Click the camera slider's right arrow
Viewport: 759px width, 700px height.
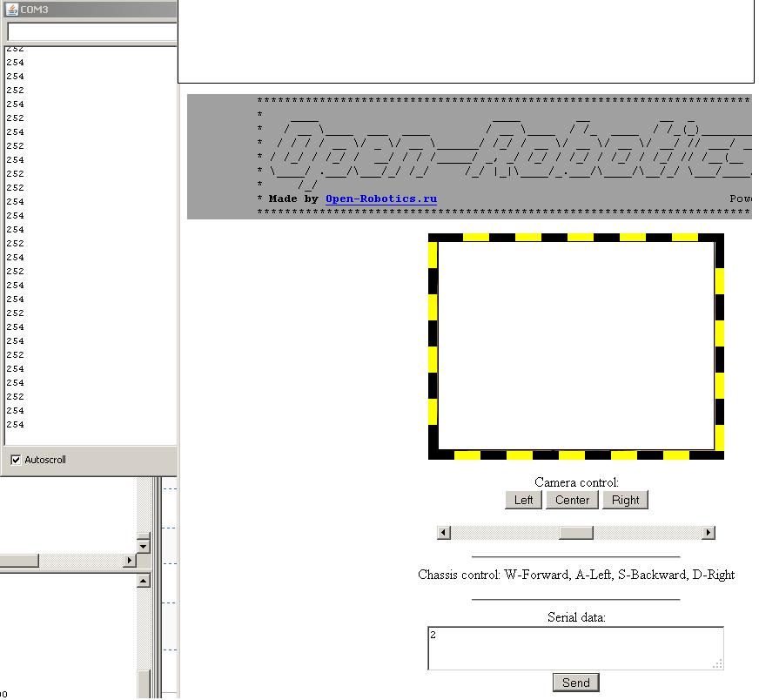709,533
